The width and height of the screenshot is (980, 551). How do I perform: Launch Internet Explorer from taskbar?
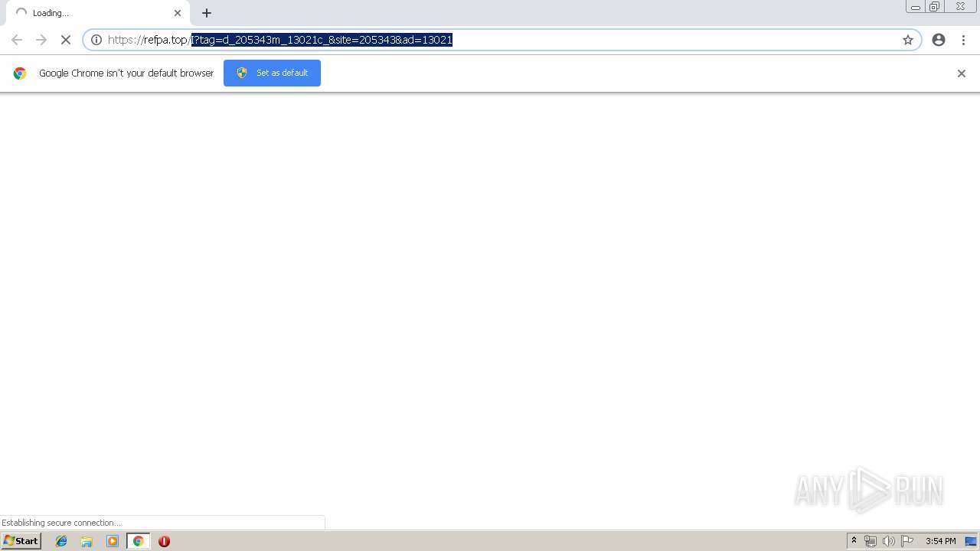click(x=61, y=541)
